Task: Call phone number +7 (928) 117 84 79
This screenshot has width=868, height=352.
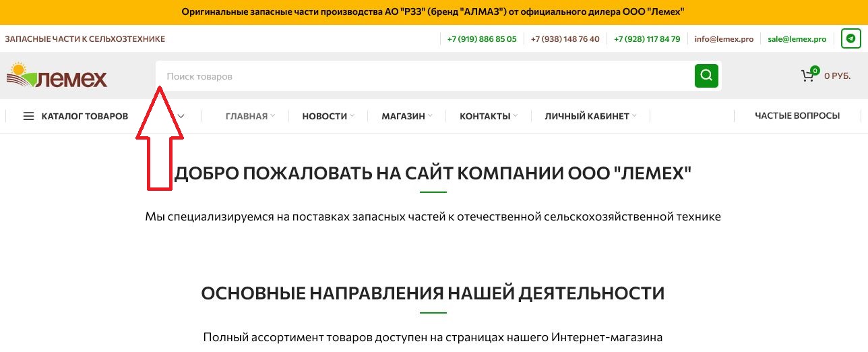Action: coord(647,39)
